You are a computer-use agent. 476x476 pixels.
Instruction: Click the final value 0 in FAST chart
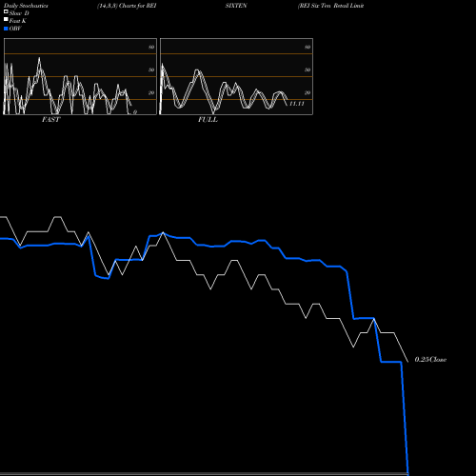[135, 112]
